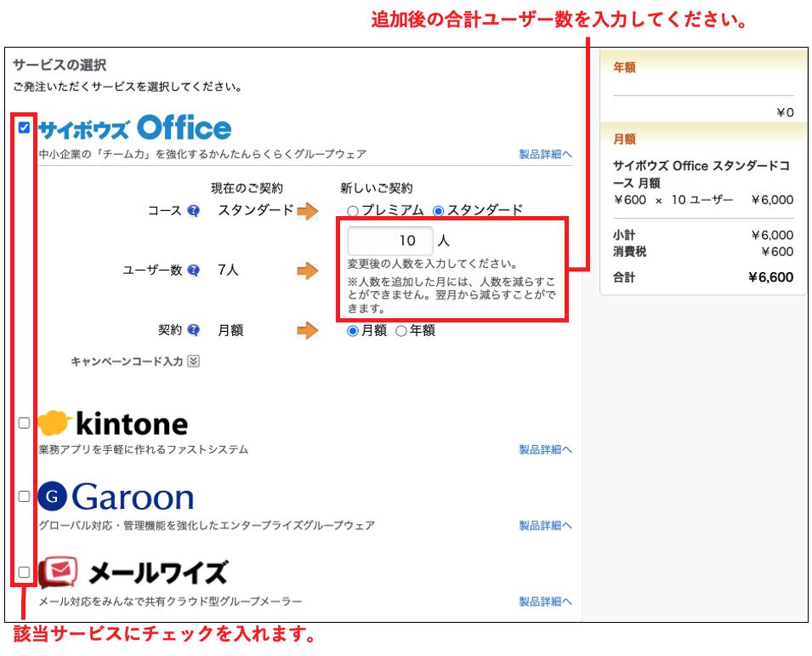Click the help icon next to ユーザー数
Viewport: 812px width, 656px height.
pyautogui.click(x=194, y=271)
